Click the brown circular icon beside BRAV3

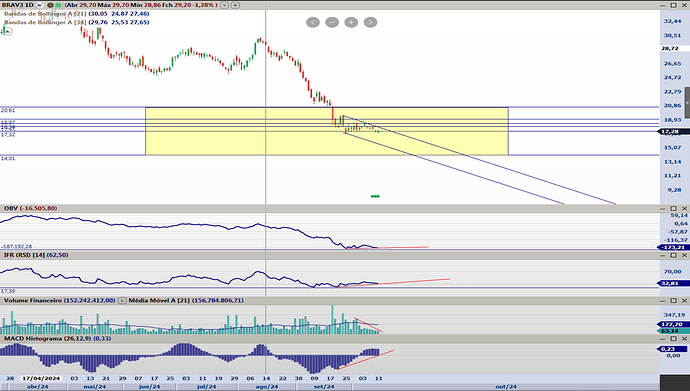[50, 5]
